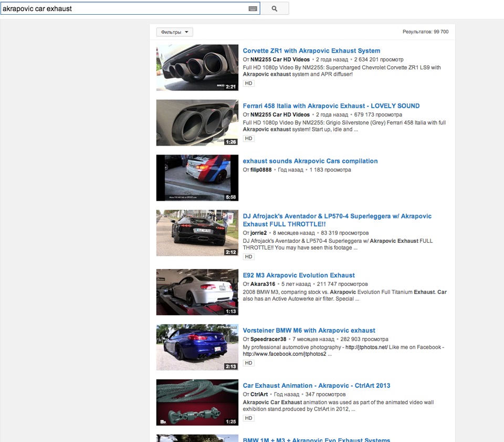Visit NM2255 Car HD Videos channel on Ferrari result
This screenshot has height=442, width=504.
[x=280, y=115]
